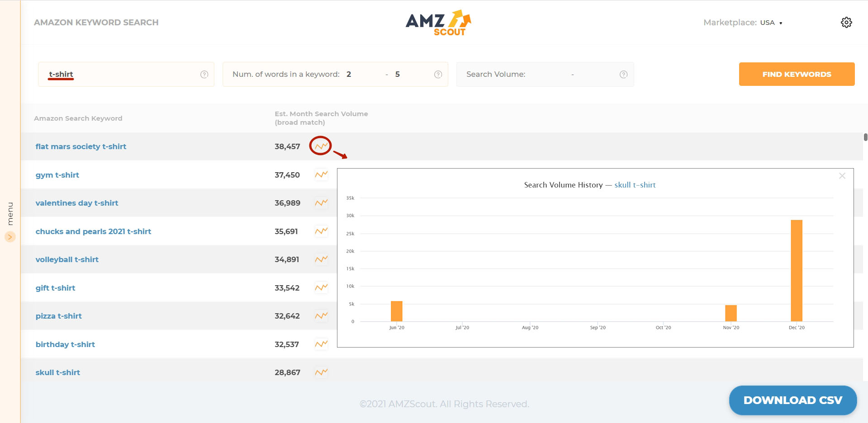The width and height of the screenshot is (868, 423).
Task: Open the flat mars society t-shirt keyword link
Action: 81,146
